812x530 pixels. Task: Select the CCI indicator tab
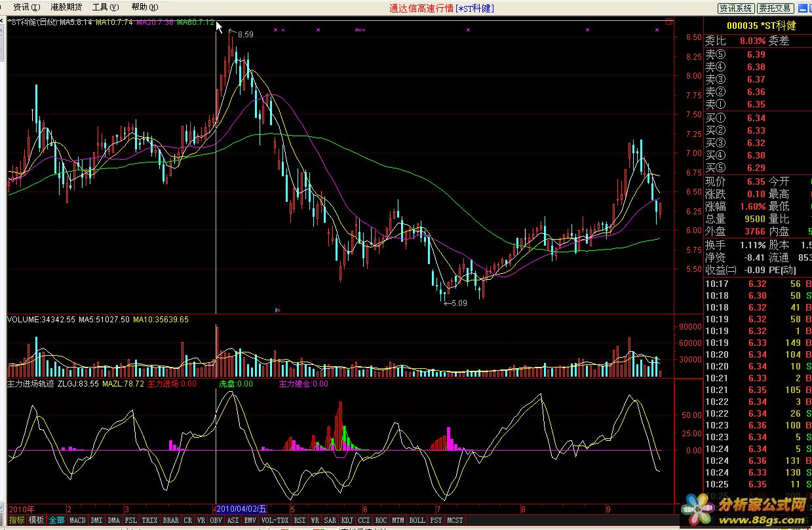(x=364, y=520)
